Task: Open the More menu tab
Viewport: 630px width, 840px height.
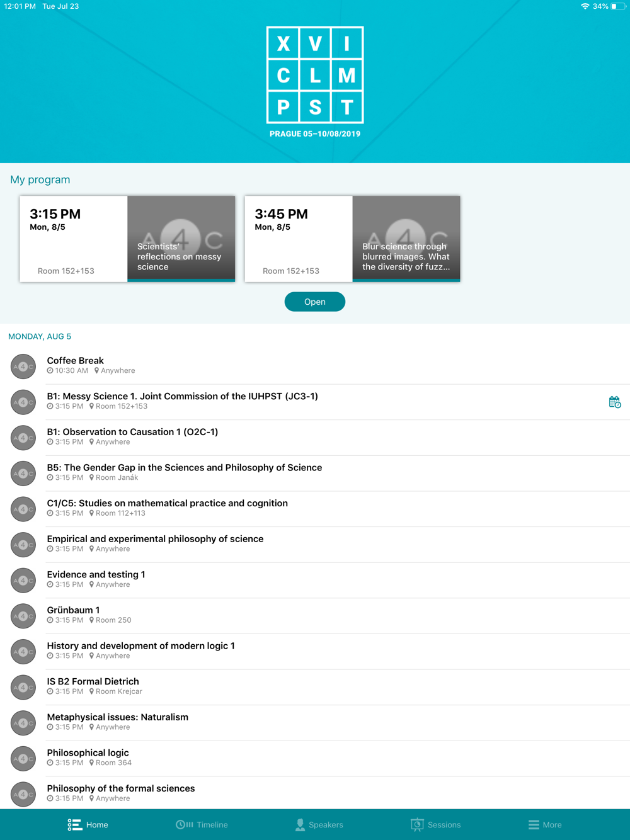Action: [545, 825]
